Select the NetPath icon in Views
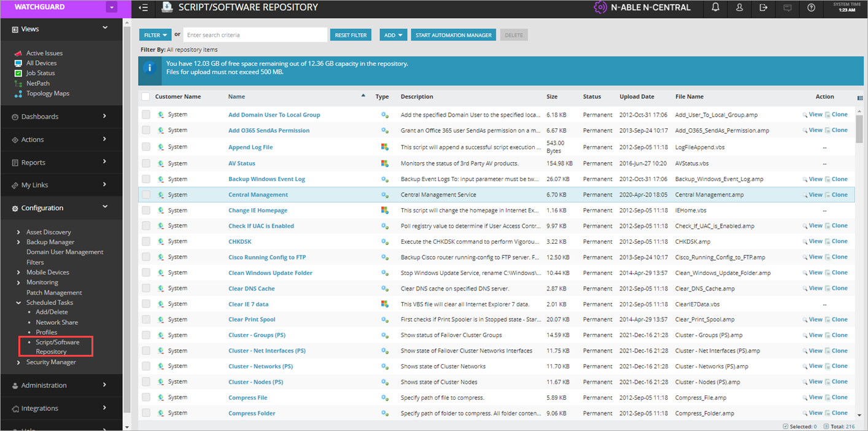Viewport: 868px width, 431px height. coord(18,83)
